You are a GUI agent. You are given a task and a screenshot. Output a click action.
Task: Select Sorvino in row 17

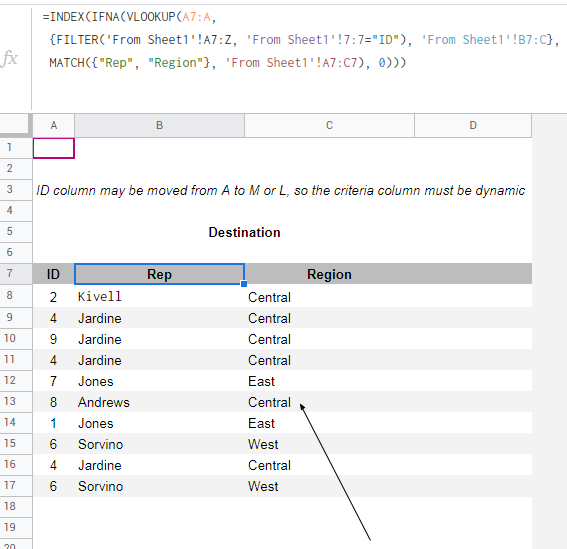159,486
